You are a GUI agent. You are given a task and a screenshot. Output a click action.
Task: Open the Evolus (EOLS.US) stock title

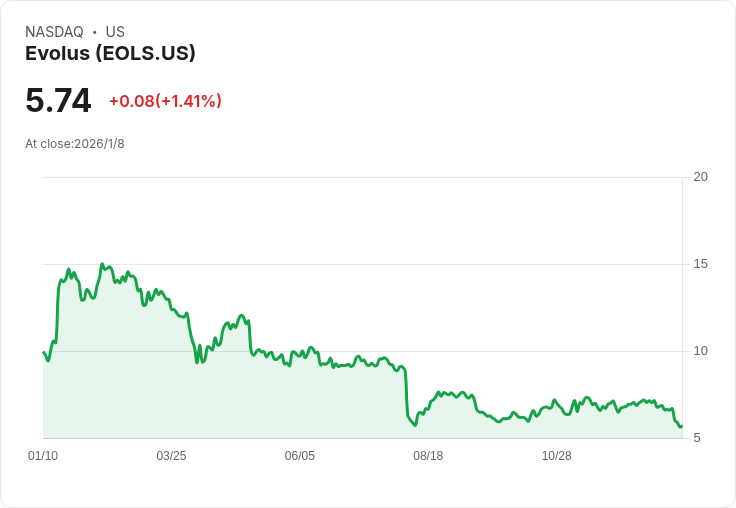tap(110, 54)
